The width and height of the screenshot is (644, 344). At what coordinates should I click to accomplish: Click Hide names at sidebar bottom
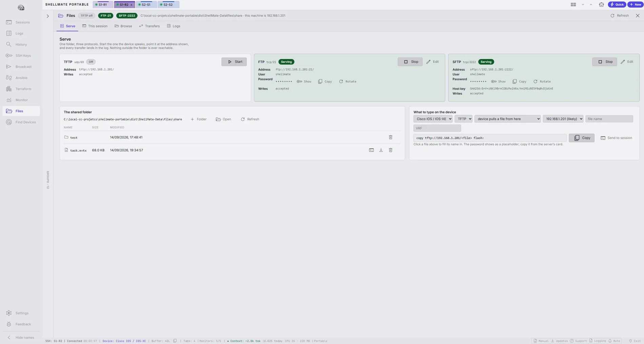click(21, 338)
